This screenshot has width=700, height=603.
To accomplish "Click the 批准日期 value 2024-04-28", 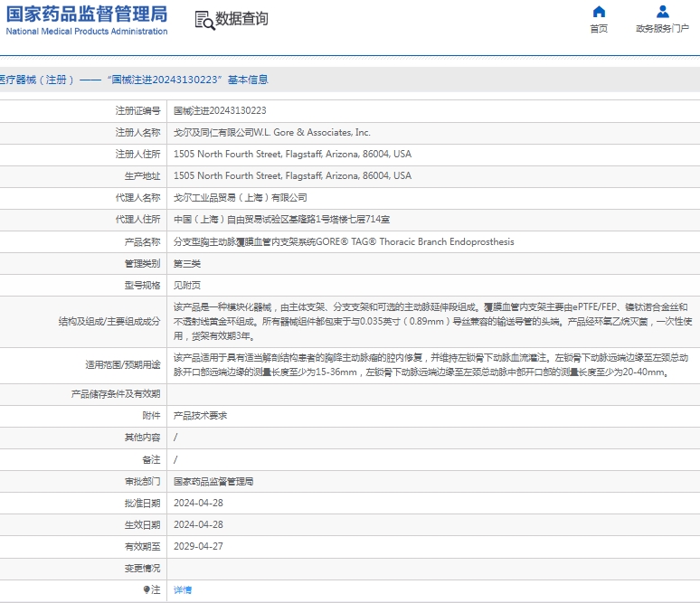I will (x=198, y=503).
